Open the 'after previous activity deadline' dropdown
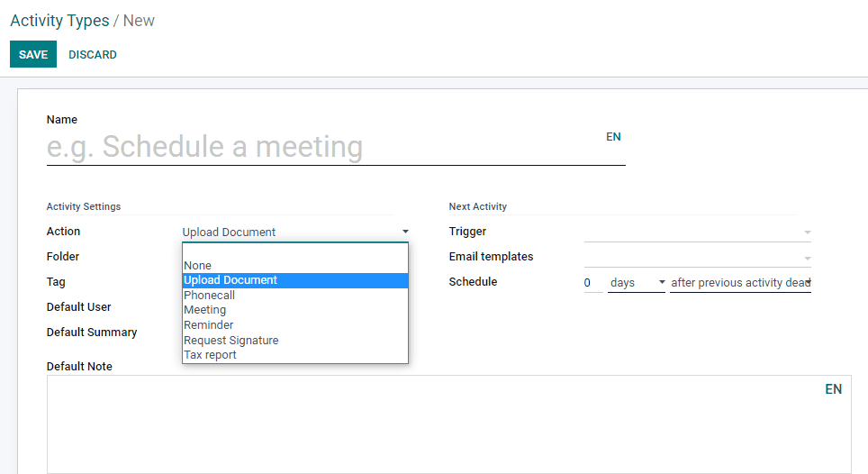Viewport: 868px width, 474px height. pyautogui.click(x=740, y=283)
